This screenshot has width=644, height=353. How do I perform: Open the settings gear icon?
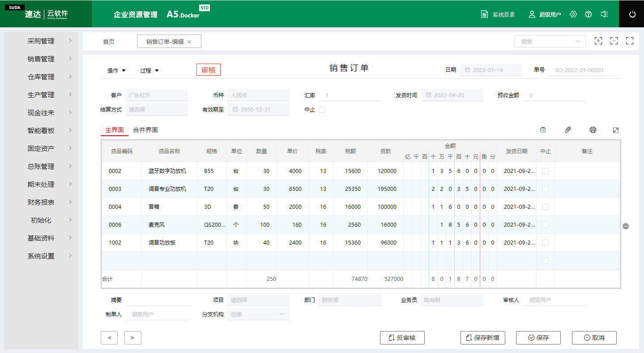click(x=573, y=14)
